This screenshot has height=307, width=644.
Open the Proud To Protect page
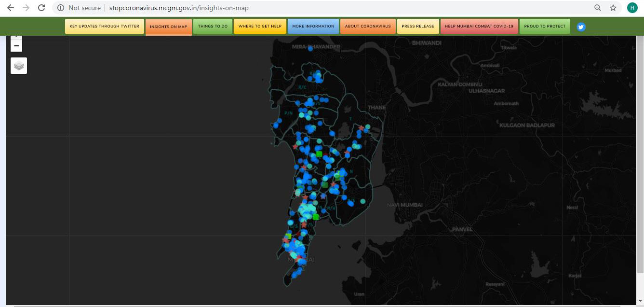point(545,27)
